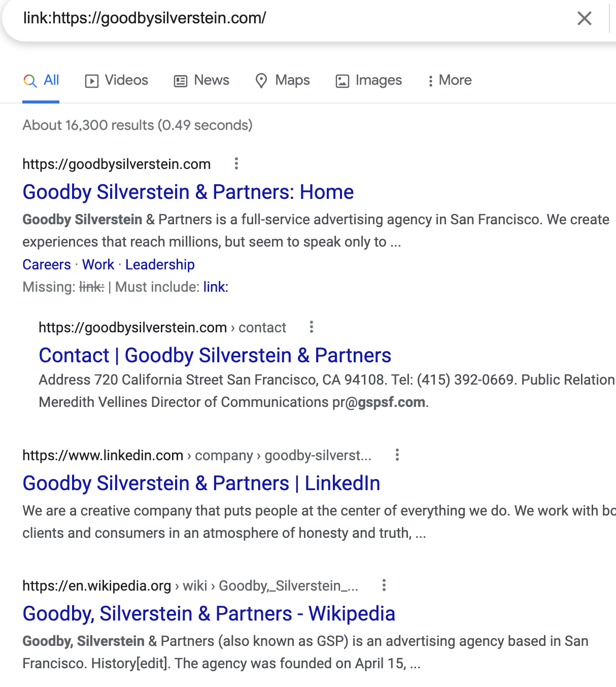Open three-dot menu next to Wikipedia result

pos(384,586)
